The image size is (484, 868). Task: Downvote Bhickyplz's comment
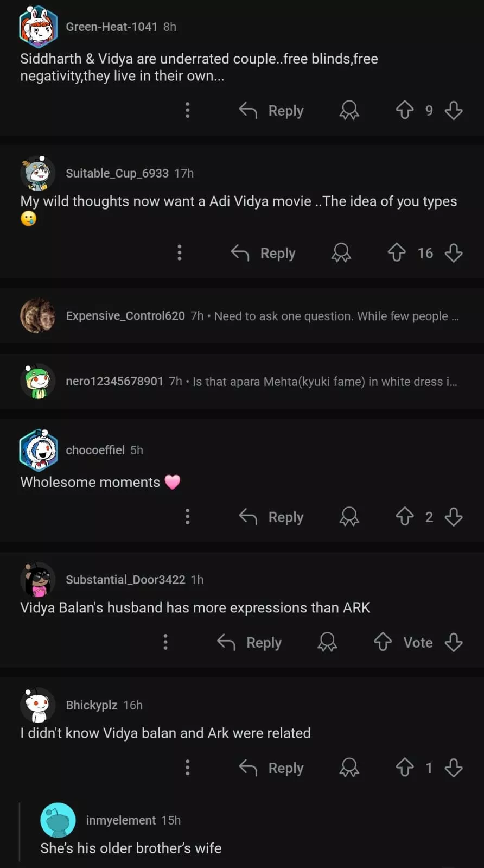point(454,768)
